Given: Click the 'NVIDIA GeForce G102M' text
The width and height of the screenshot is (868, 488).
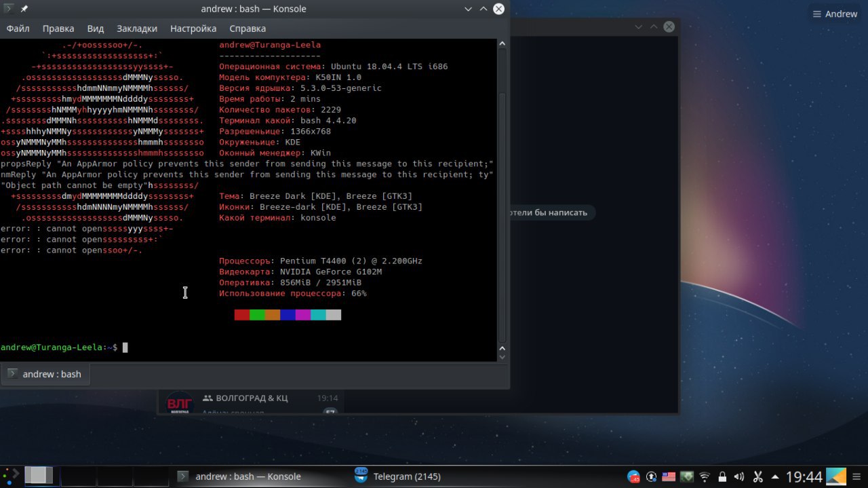Looking at the screenshot, I should [x=331, y=271].
